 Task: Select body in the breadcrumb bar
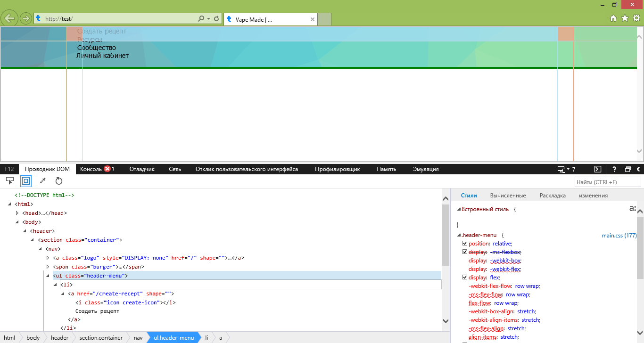tap(33, 338)
